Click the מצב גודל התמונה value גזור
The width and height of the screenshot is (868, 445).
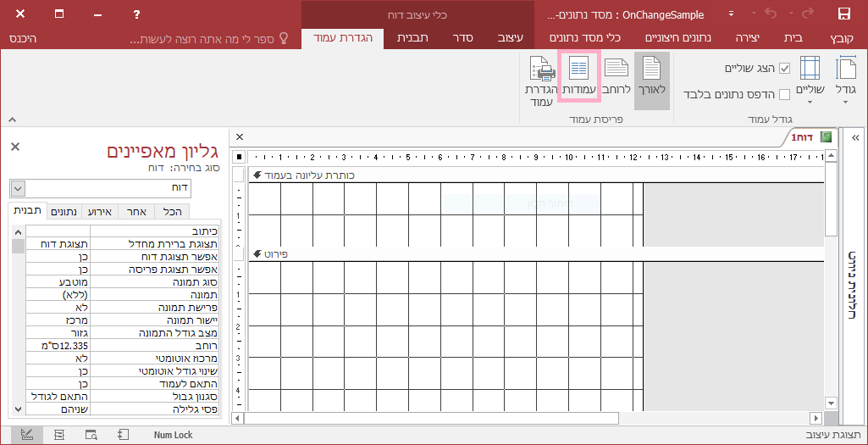[x=58, y=333]
